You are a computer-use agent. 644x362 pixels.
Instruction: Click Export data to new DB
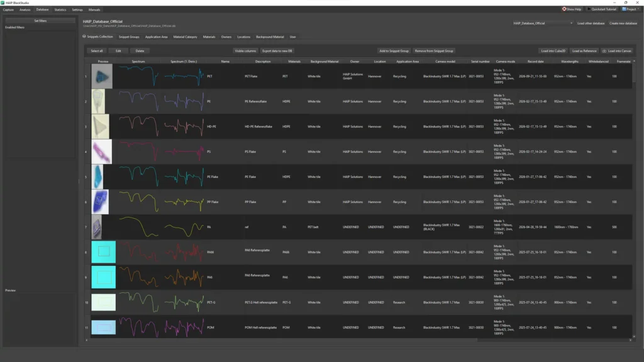[x=277, y=51]
